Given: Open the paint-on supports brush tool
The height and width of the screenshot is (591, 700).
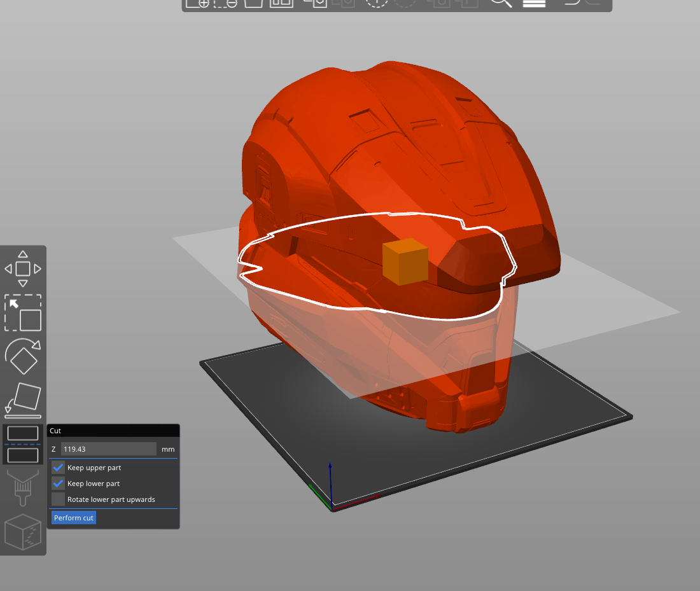Looking at the screenshot, I should [x=23, y=488].
